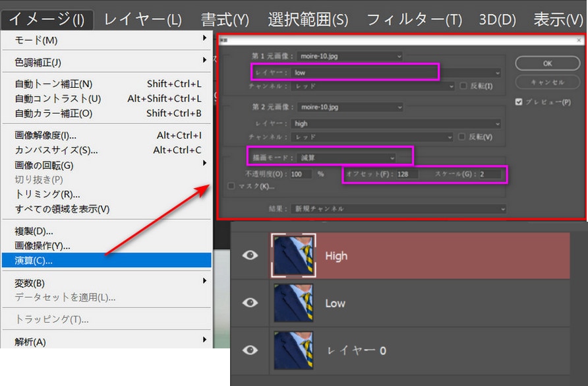Click the スケール(G) value field
Screen dimensions: 588x386
tap(490, 174)
